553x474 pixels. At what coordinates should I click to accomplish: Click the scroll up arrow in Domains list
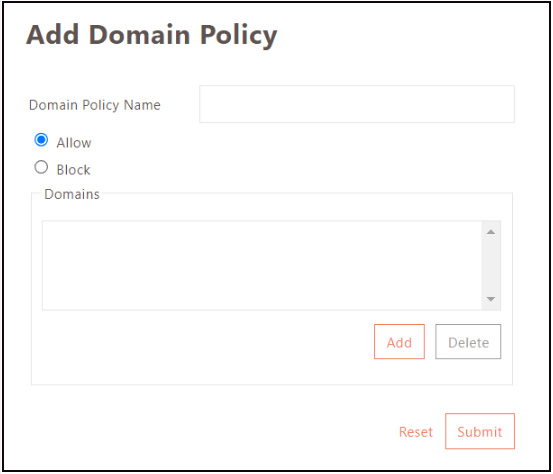491,232
